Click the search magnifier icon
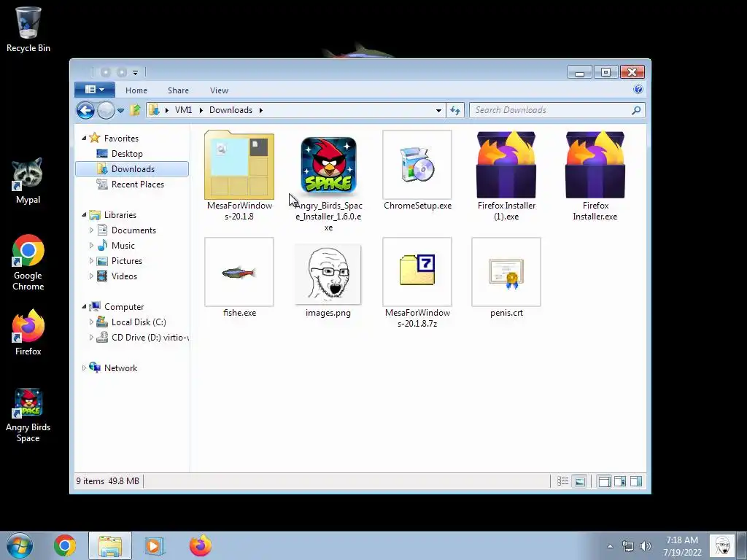Screen dimensions: 747x560 click(x=636, y=110)
